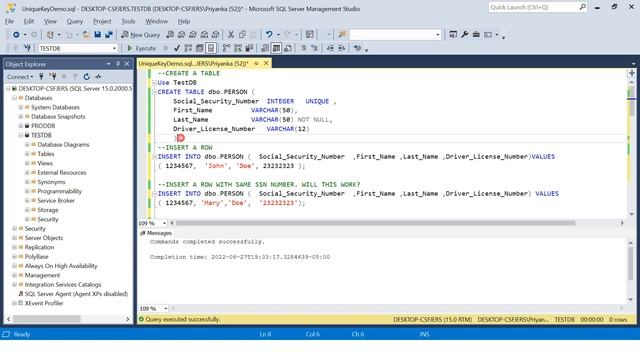640x360 pixels.
Task: Open the Help menu
Action: pyautogui.click(x=184, y=21)
